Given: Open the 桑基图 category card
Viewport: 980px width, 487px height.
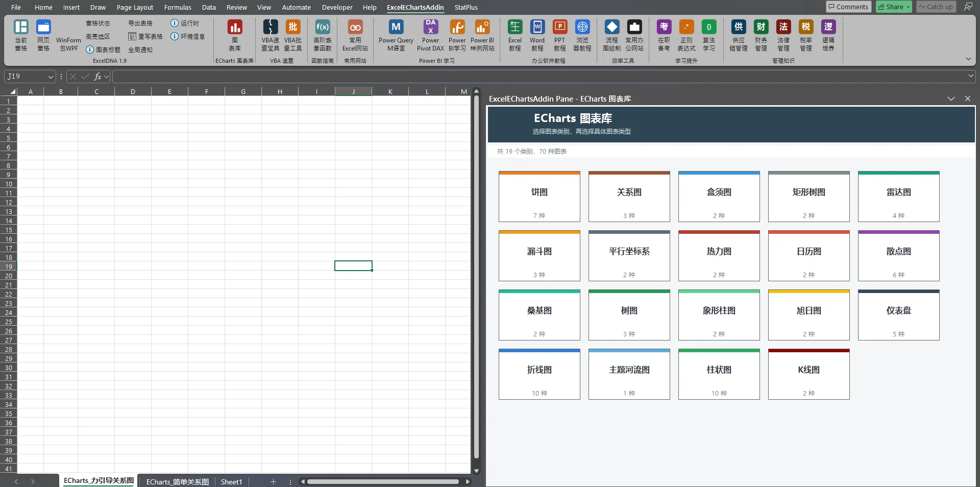Looking at the screenshot, I should [540, 315].
